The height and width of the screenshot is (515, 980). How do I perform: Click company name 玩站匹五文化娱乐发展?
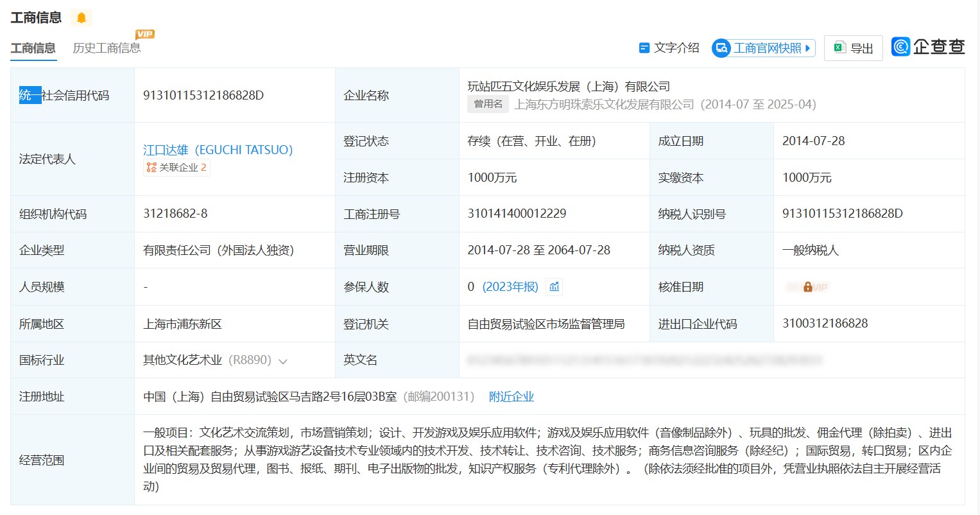(569, 87)
